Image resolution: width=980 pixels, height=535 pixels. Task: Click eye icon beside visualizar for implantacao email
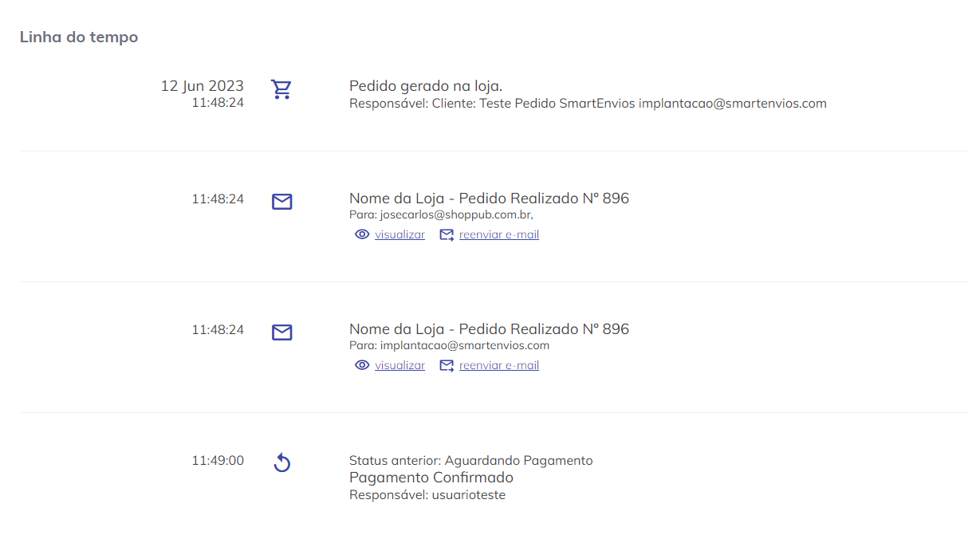coord(362,365)
